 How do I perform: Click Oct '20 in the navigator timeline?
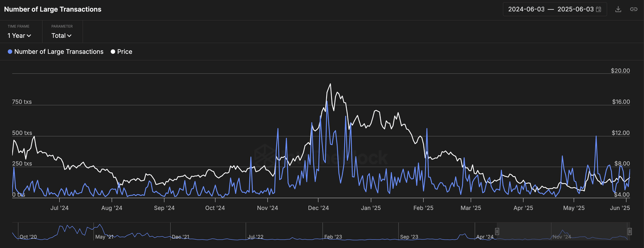[x=28, y=237]
